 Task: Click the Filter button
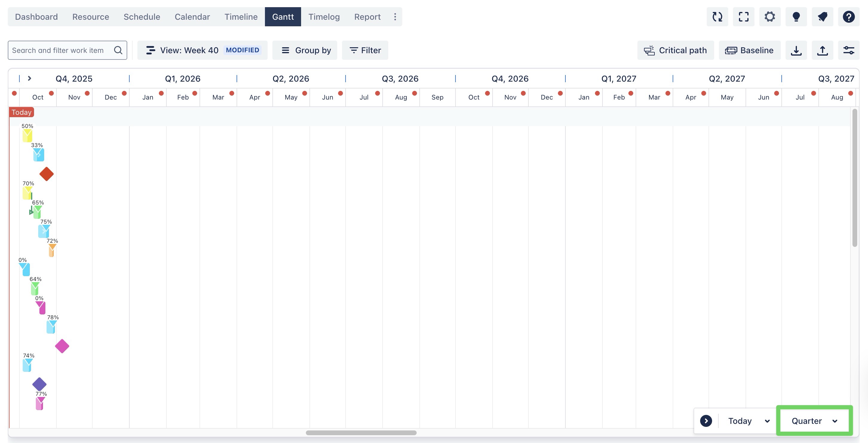tap(365, 50)
